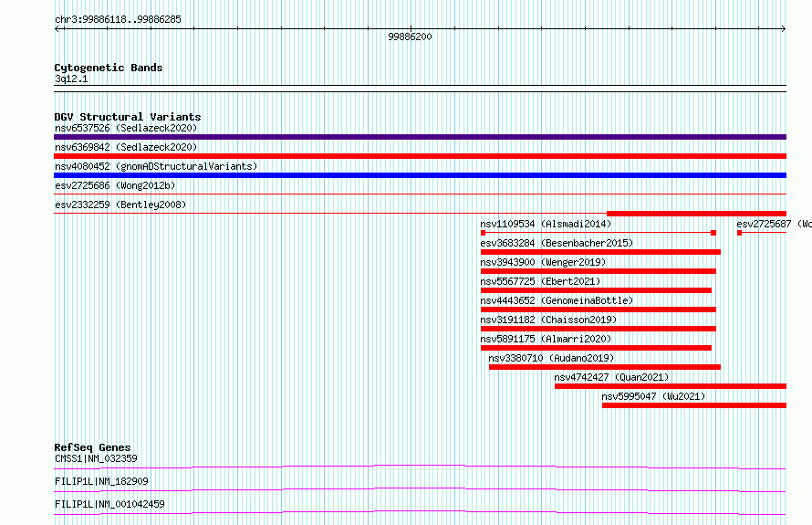Select the nsv3380710 red variant bar
The image size is (812, 525).
605,367
